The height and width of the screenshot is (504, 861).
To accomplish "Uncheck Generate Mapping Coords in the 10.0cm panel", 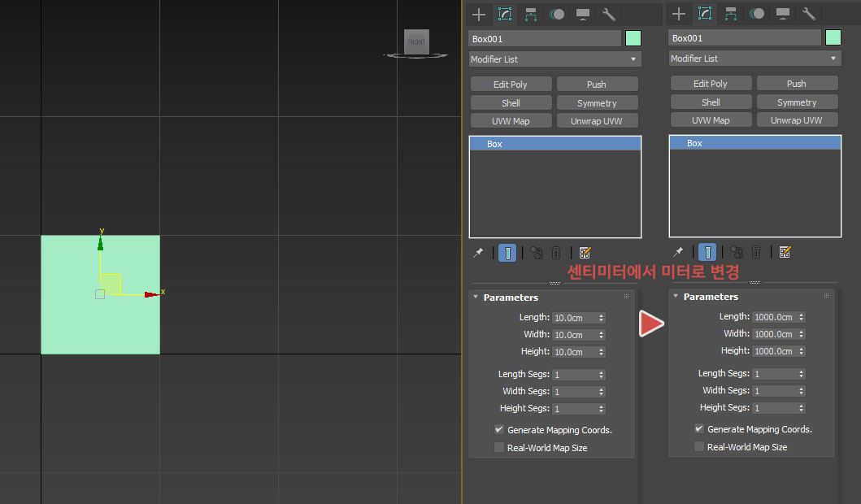I will [x=499, y=429].
